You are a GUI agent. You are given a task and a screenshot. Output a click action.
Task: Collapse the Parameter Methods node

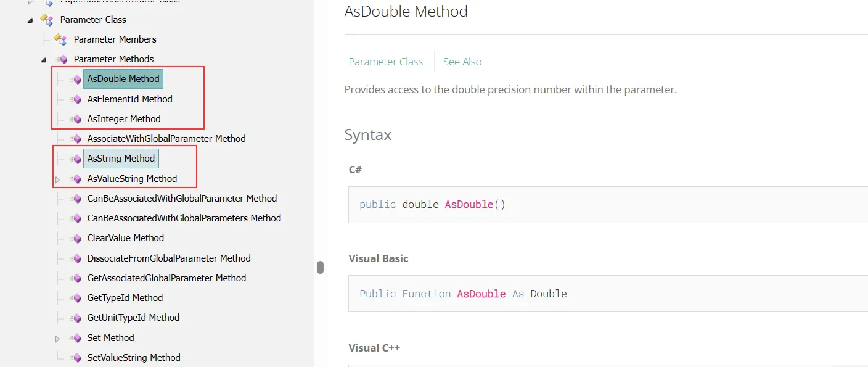tap(44, 60)
